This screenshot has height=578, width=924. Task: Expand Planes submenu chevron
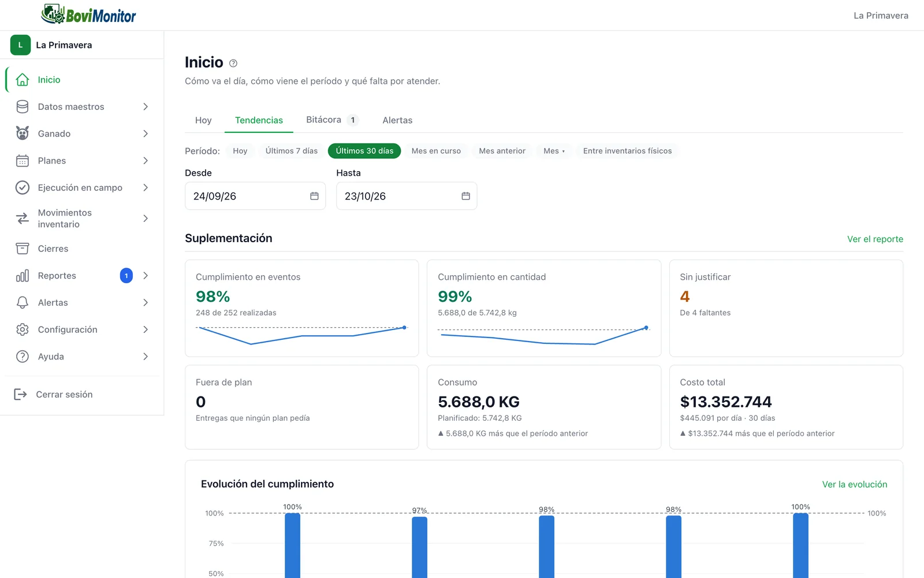[x=146, y=161]
